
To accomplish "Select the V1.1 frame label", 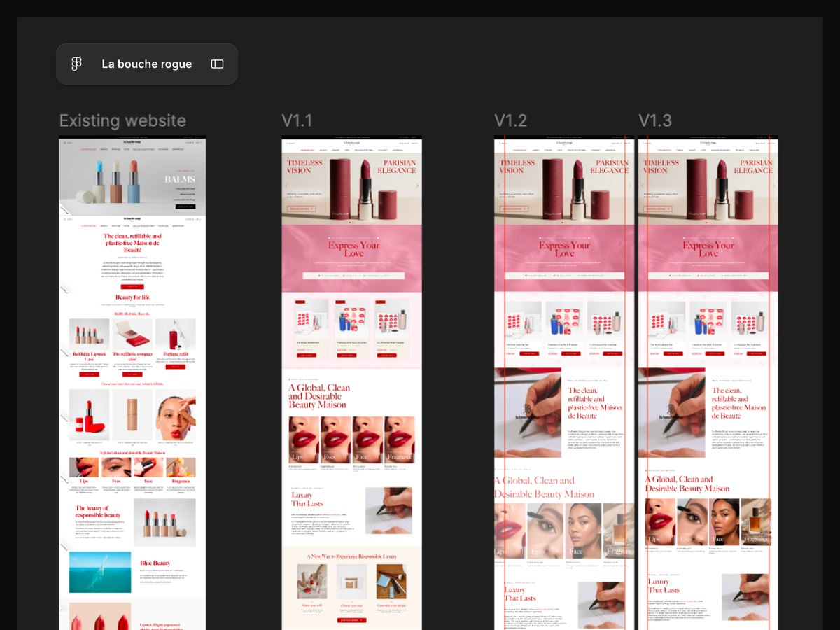I will 297,120.
